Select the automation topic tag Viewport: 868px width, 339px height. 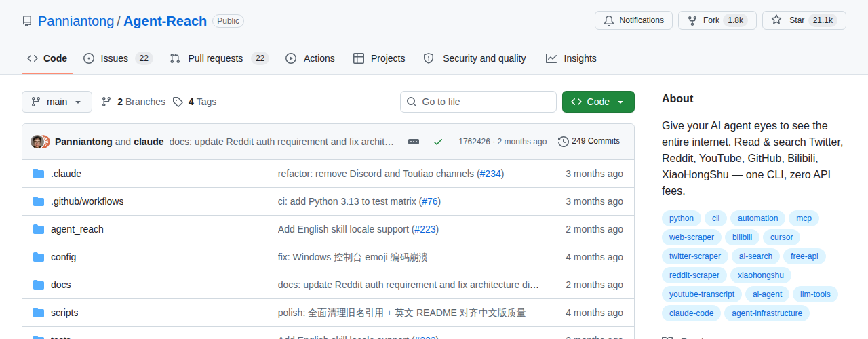pyautogui.click(x=757, y=218)
